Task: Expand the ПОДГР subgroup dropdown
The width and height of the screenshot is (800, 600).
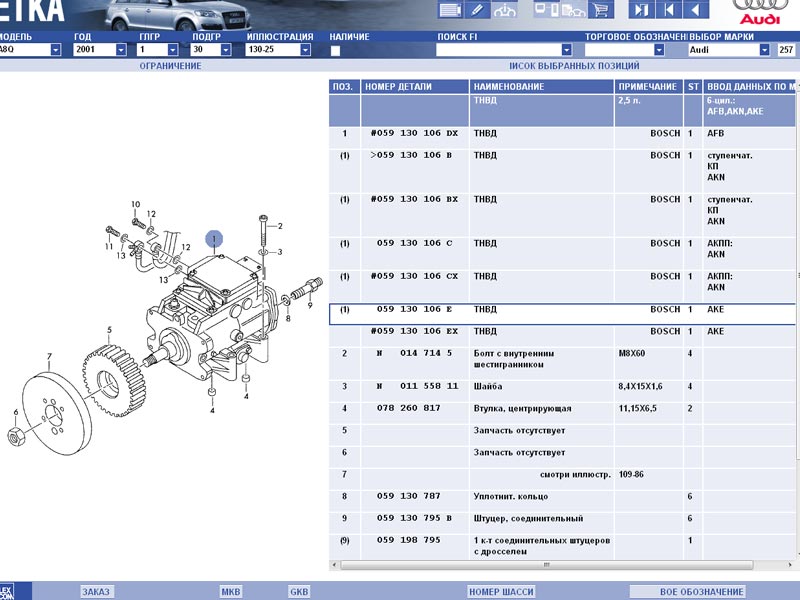Action: click(227, 49)
